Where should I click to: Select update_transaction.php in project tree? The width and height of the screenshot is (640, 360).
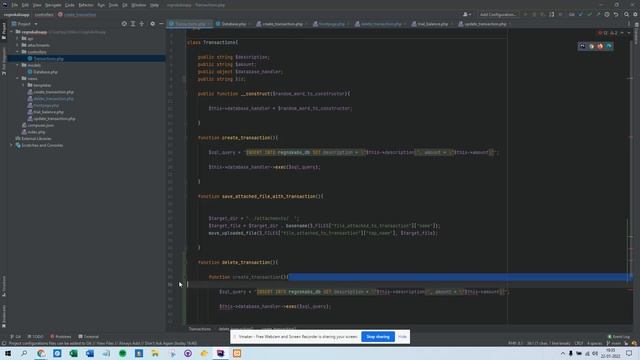click(54, 118)
